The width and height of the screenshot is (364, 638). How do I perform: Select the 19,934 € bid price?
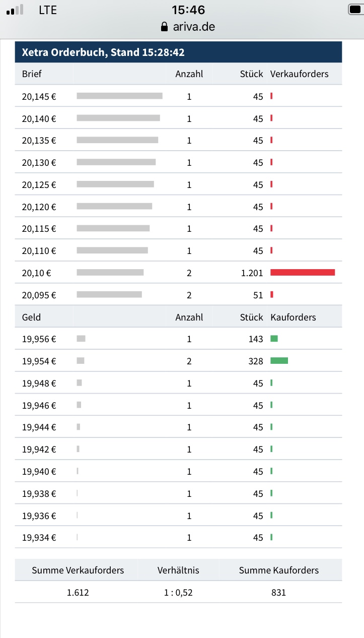pyautogui.click(x=39, y=538)
